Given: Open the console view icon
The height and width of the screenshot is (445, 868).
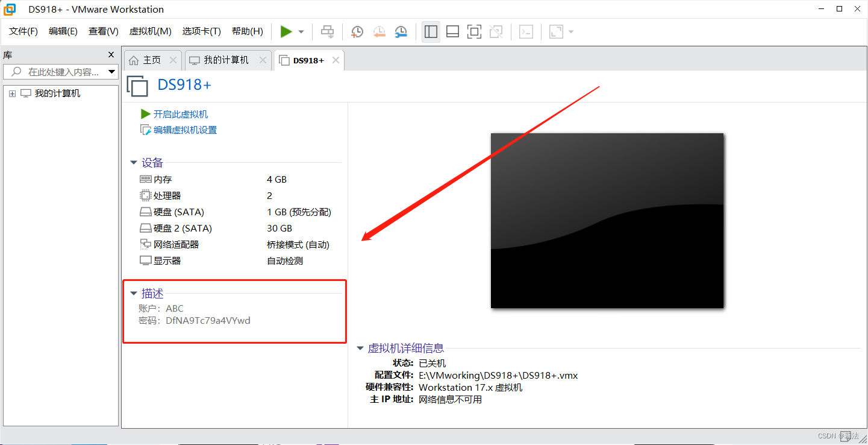Looking at the screenshot, I should click(x=526, y=31).
